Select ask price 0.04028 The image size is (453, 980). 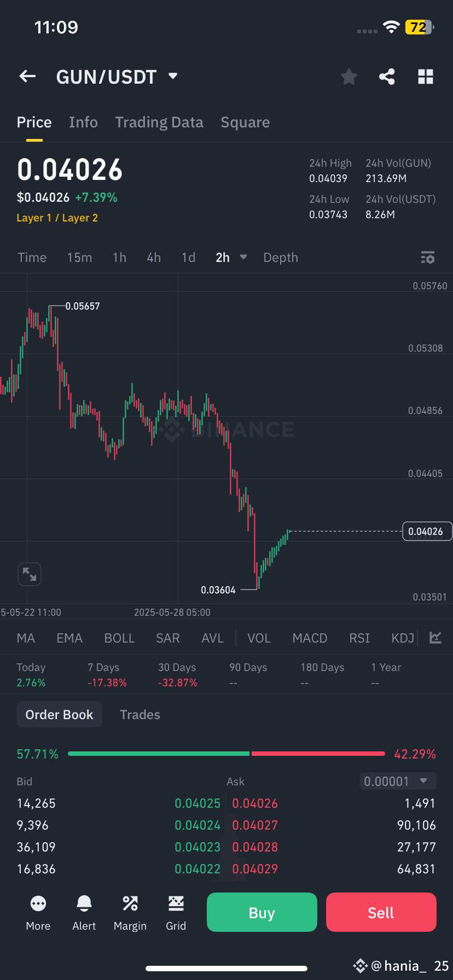pyautogui.click(x=255, y=847)
